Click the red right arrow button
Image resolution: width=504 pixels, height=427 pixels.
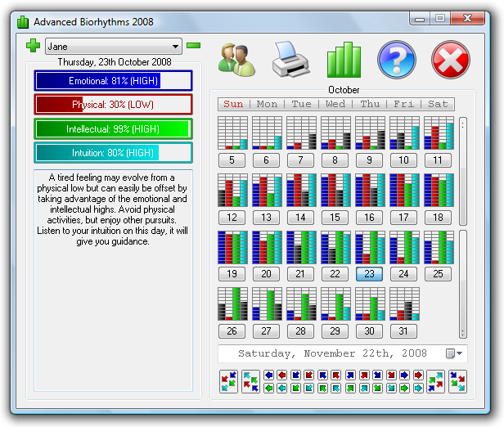point(418,375)
